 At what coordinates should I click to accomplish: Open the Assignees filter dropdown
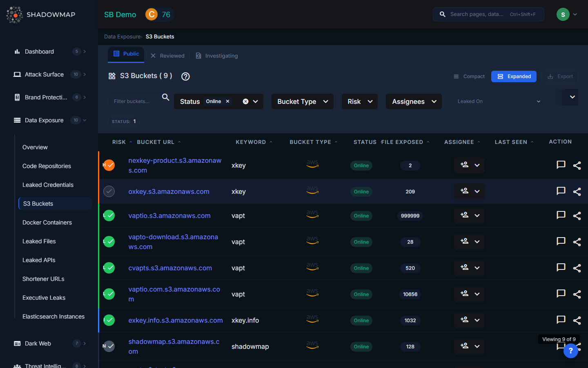coord(414,101)
